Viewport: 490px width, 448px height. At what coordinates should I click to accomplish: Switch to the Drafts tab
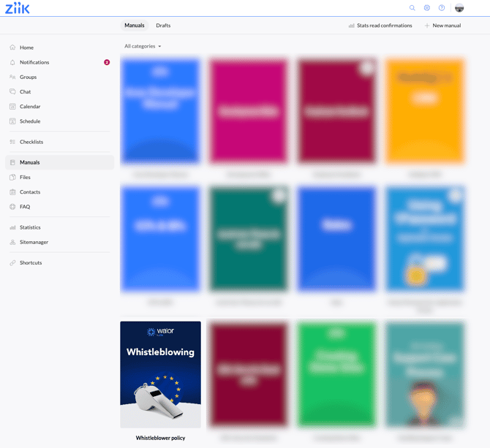(163, 26)
